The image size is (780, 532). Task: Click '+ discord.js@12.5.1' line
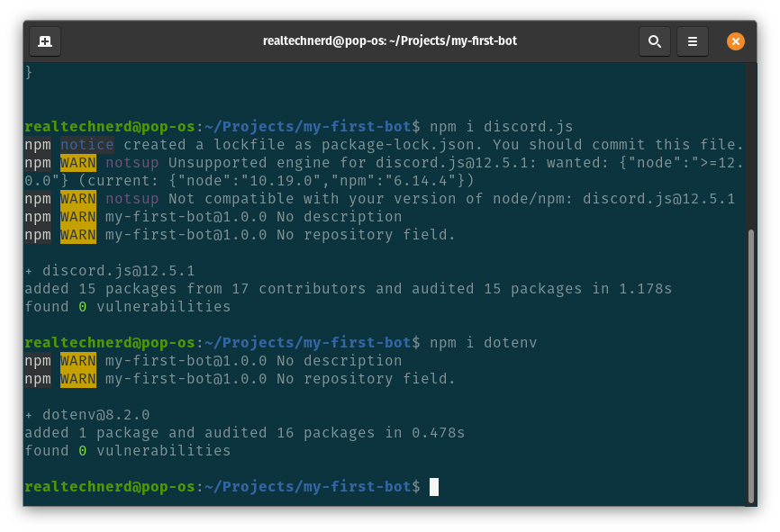(x=110, y=271)
